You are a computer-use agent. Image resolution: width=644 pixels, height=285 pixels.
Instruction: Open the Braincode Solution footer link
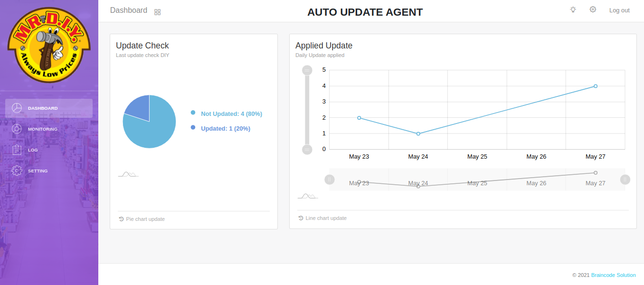[613, 275]
